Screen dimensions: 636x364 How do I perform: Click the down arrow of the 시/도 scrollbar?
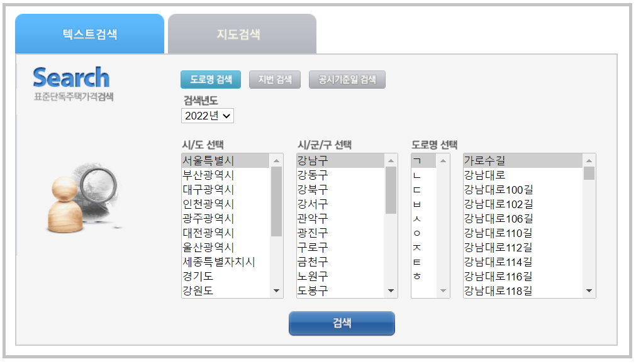(277, 290)
